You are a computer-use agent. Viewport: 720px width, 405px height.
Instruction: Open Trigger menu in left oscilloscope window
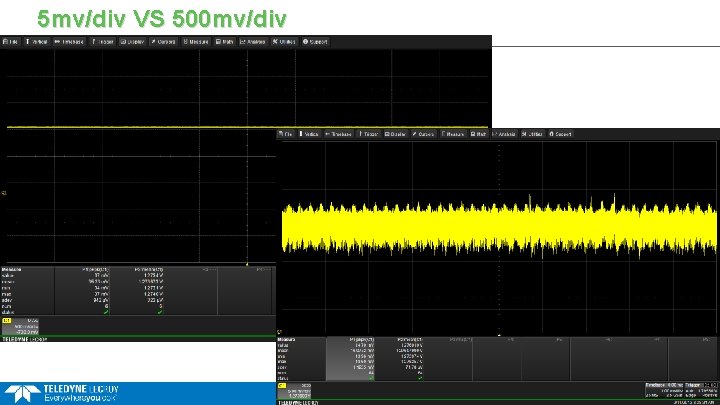click(x=102, y=42)
